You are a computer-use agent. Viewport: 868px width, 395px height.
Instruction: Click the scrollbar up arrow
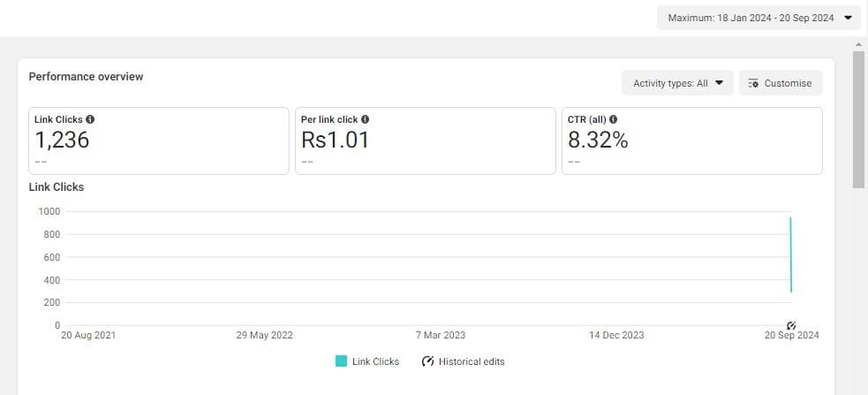pos(858,44)
